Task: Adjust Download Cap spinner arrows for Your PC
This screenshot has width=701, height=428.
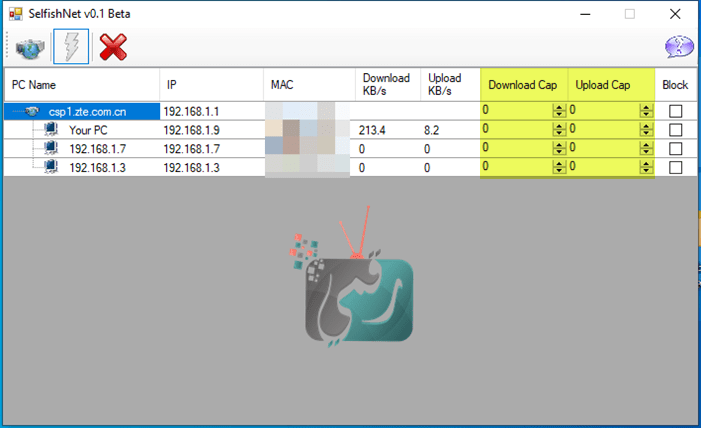Action: [559, 129]
